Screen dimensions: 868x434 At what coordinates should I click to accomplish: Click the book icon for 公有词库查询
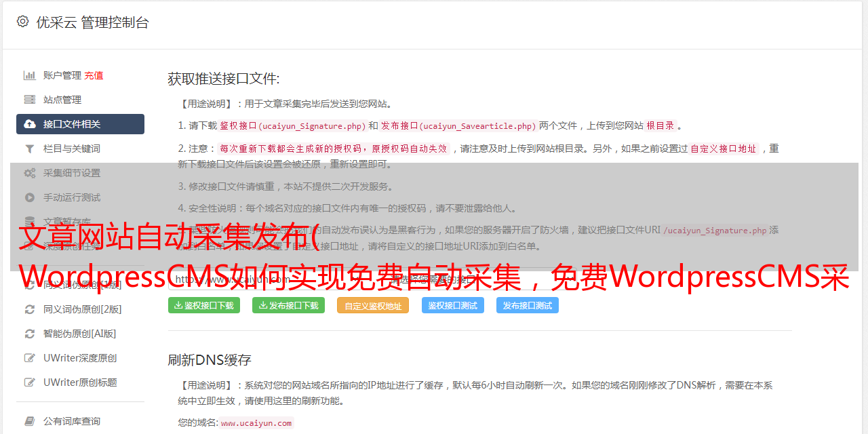point(30,421)
